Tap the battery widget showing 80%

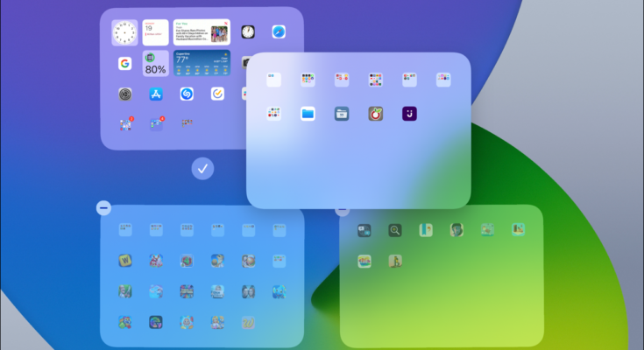[155, 63]
